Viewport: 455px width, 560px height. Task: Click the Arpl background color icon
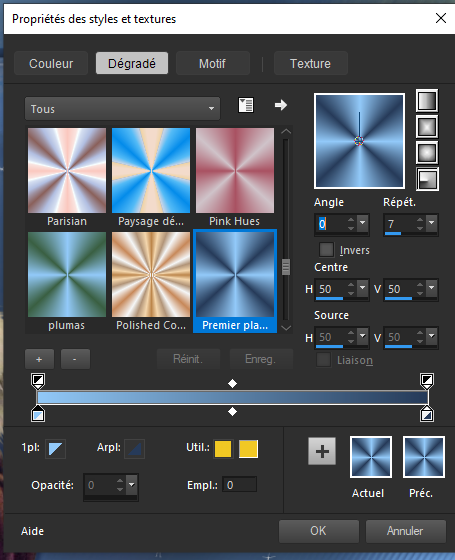pos(134,449)
